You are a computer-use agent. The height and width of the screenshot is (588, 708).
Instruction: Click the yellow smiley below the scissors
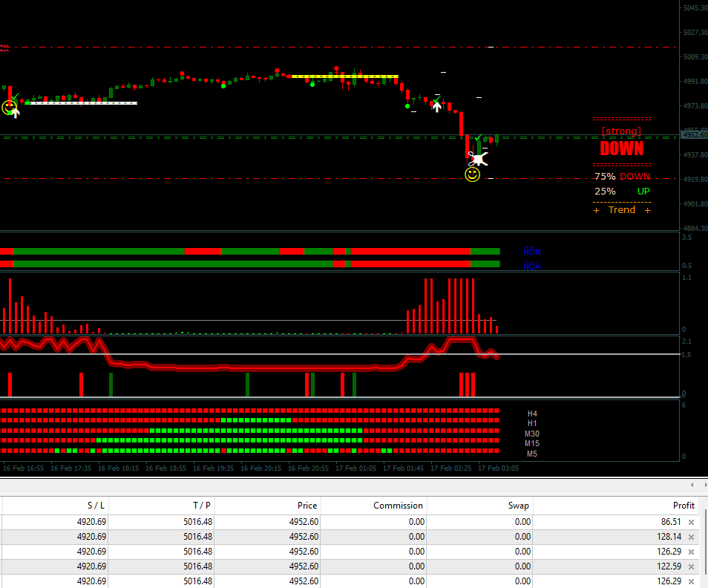point(472,174)
